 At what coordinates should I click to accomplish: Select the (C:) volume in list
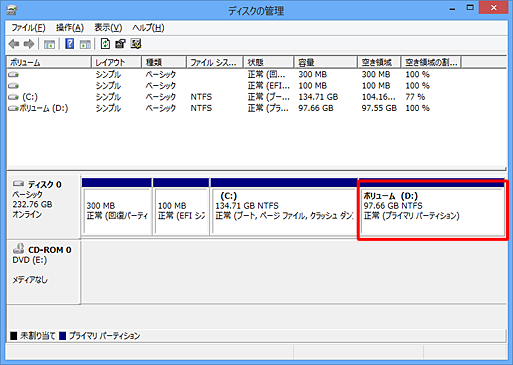[x=30, y=97]
